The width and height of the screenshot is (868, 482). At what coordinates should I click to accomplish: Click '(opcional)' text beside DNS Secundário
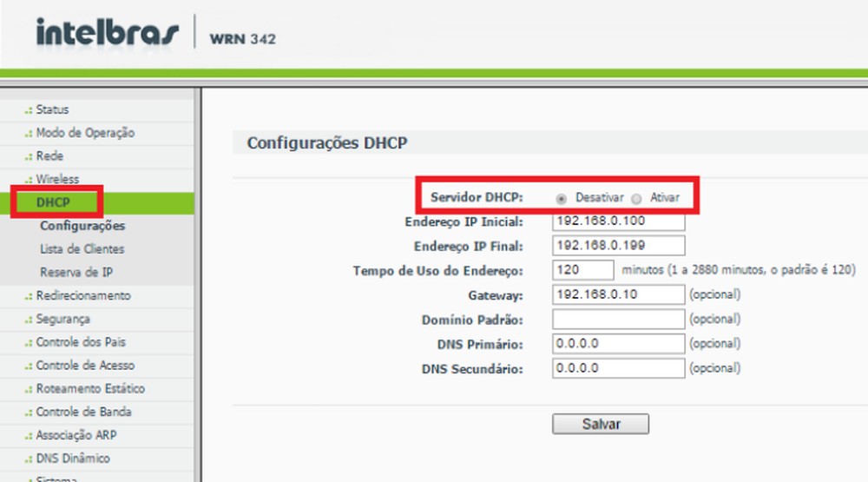pos(714,368)
